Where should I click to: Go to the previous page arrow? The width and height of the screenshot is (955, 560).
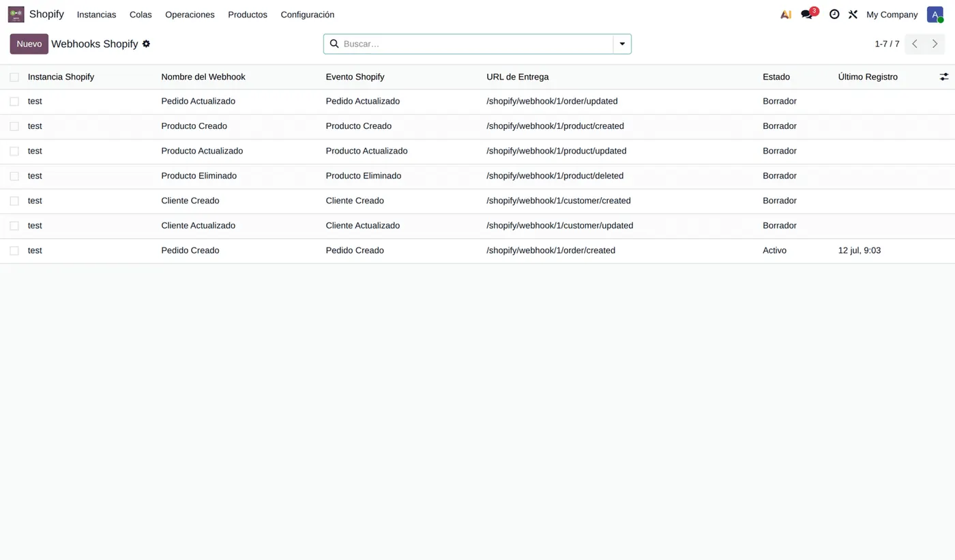pyautogui.click(x=915, y=44)
